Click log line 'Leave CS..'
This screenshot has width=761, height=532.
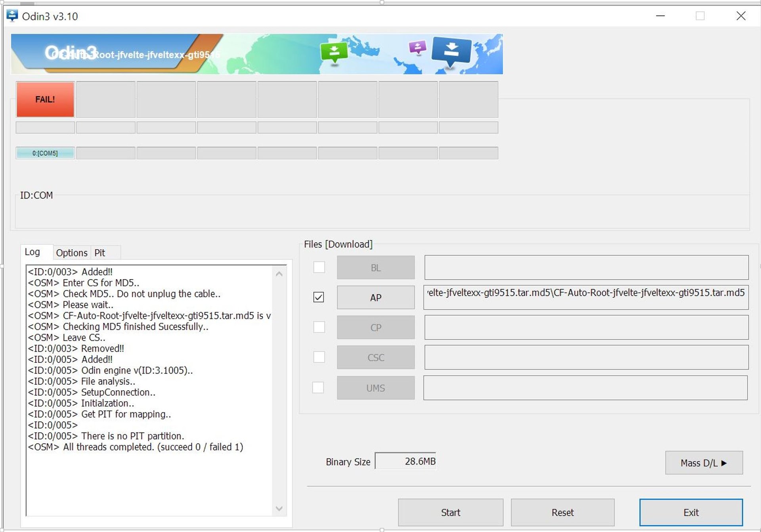(67, 338)
